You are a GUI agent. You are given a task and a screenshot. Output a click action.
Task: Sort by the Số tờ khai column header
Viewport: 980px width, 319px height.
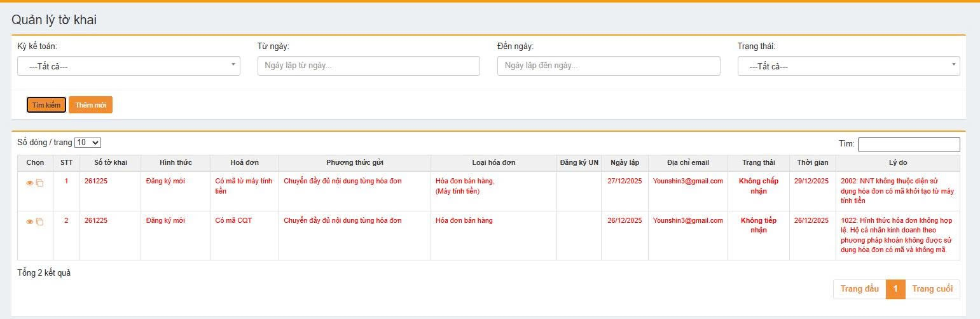110,163
